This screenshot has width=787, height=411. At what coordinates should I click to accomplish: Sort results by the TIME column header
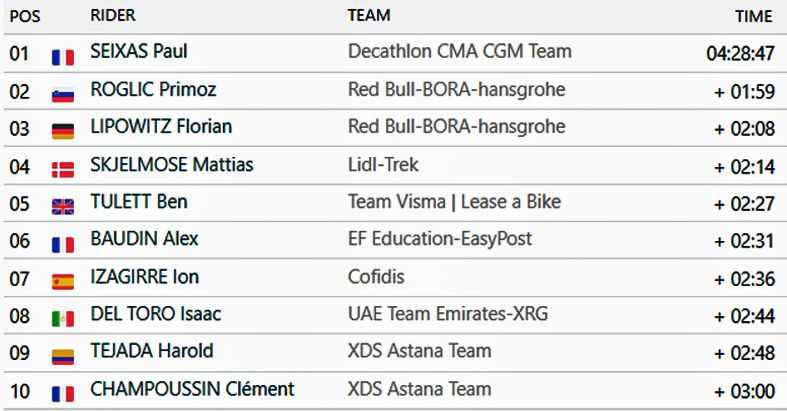point(753,16)
